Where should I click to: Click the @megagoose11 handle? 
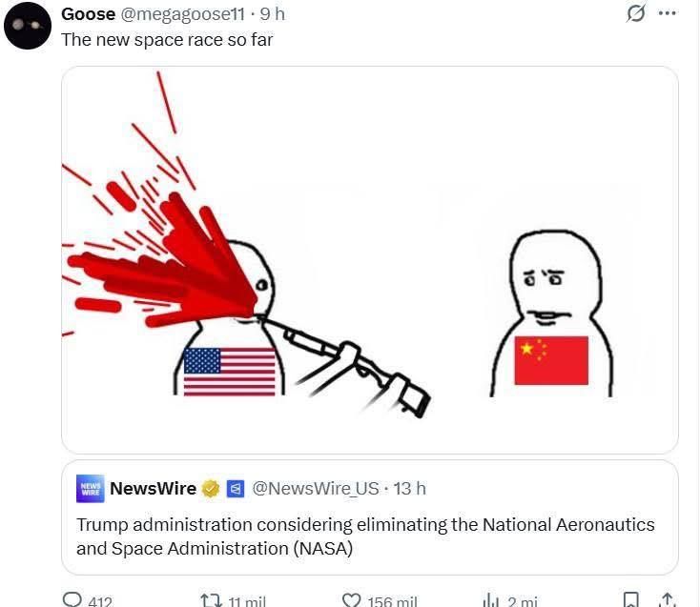[182, 14]
